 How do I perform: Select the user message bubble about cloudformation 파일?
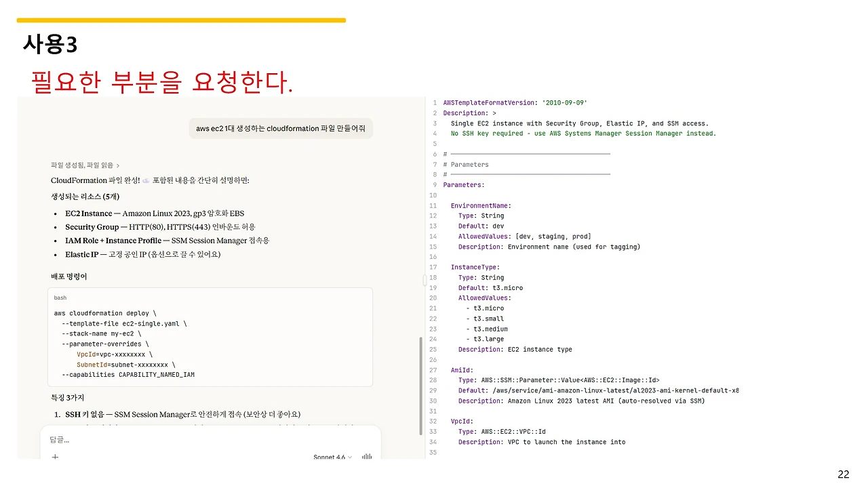(x=281, y=128)
